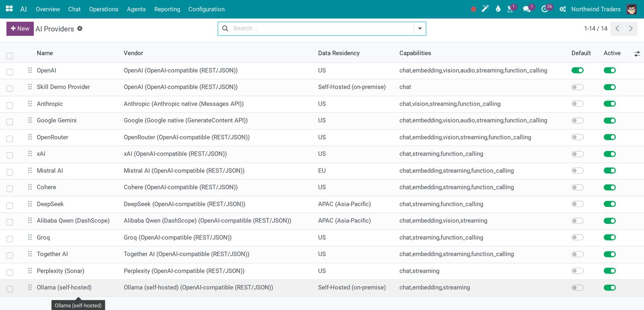Click the red recording dot icon
This screenshot has height=310, width=644.
[x=473, y=9]
